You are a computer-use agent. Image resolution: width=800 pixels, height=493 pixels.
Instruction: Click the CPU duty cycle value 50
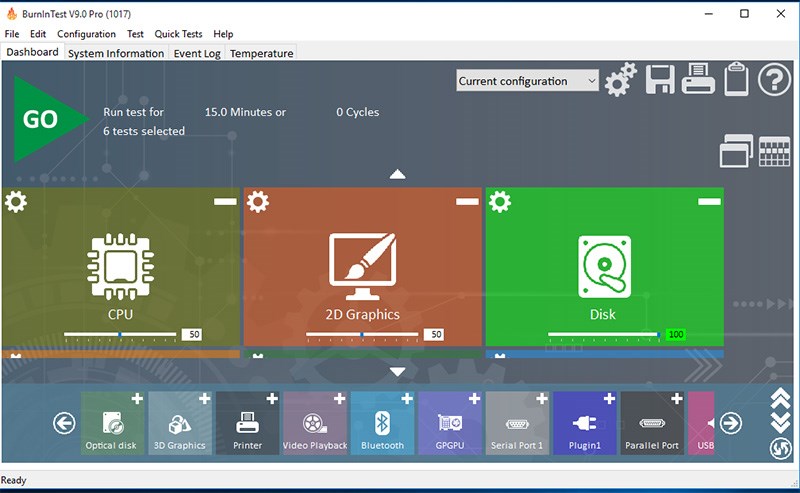[x=192, y=335]
